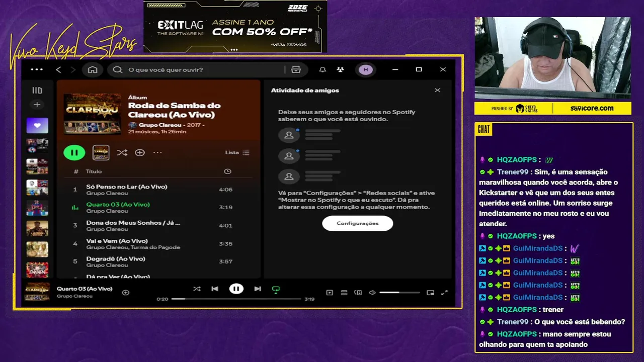
Task: Go forward with the right arrow
Action: [73, 70]
